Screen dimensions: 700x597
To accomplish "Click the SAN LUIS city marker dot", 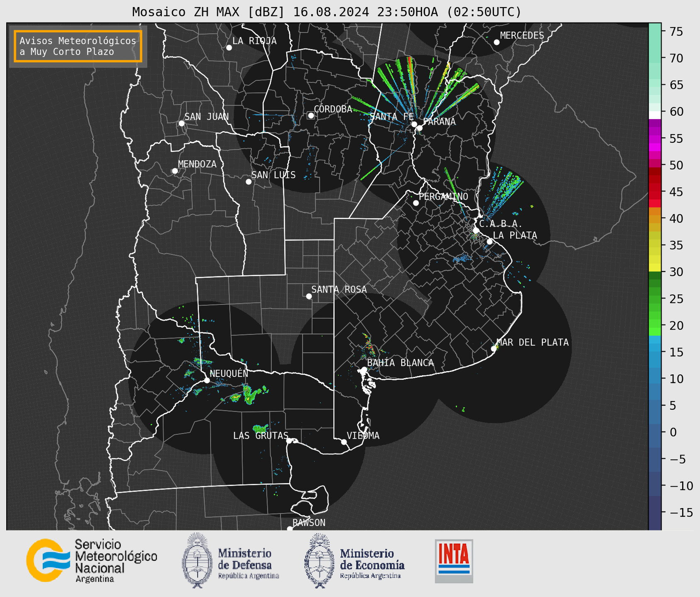I will pyautogui.click(x=249, y=182).
